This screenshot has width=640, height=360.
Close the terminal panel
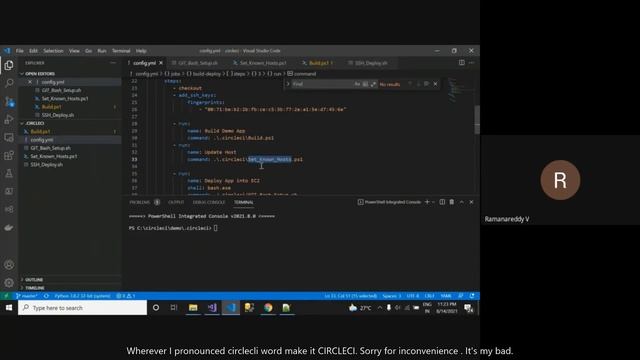471,202
